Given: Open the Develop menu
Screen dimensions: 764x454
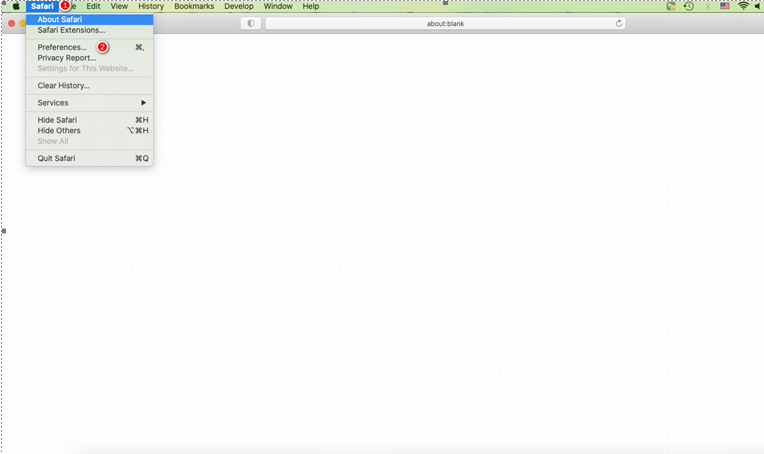Looking at the screenshot, I should pyautogui.click(x=239, y=6).
